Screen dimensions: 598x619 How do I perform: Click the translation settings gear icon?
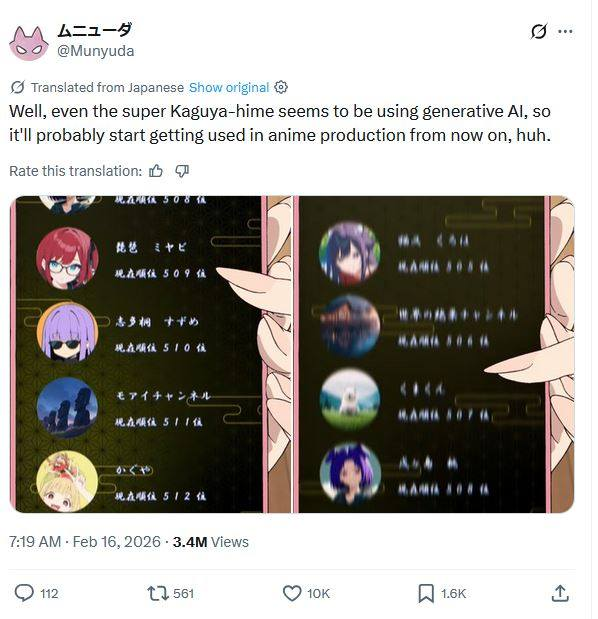click(x=281, y=87)
